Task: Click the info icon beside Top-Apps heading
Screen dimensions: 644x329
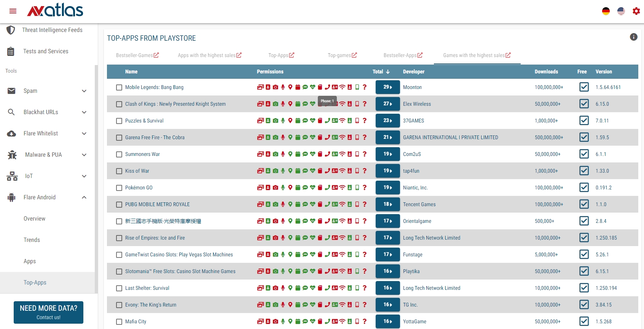Action: click(x=634, y=37)
